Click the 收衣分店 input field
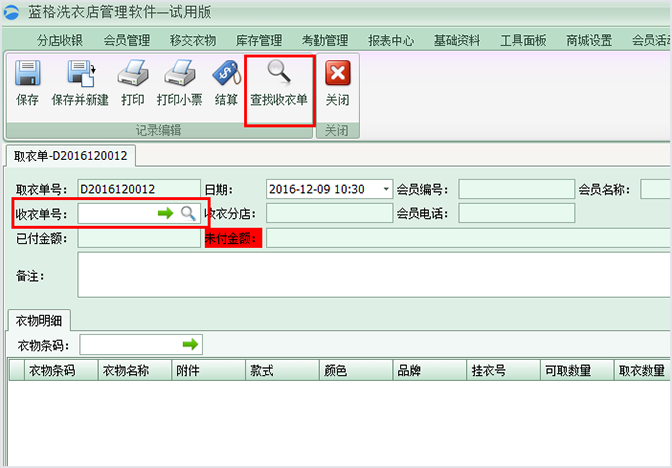Screen dimensions: 672x468 click(329, 213)
